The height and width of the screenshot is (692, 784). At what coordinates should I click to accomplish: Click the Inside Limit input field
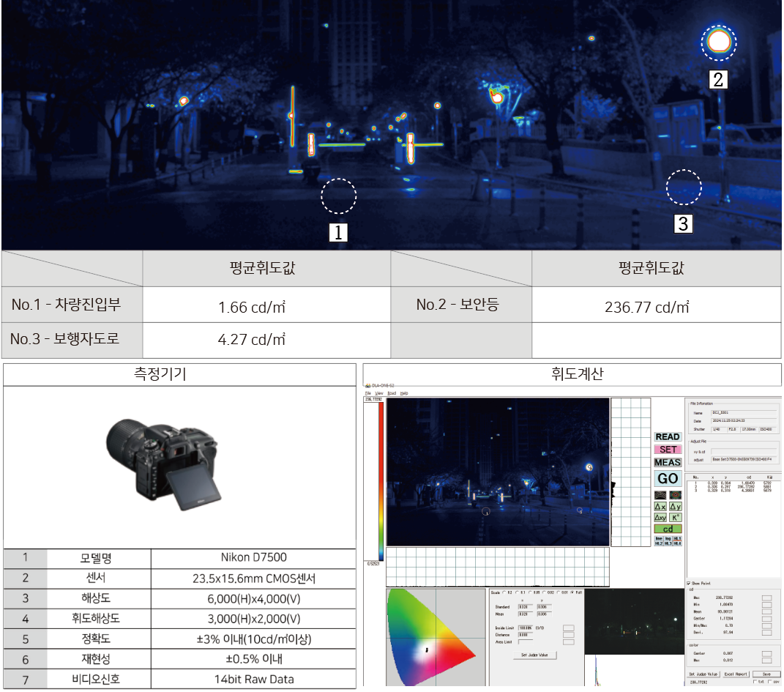[525, 628]
